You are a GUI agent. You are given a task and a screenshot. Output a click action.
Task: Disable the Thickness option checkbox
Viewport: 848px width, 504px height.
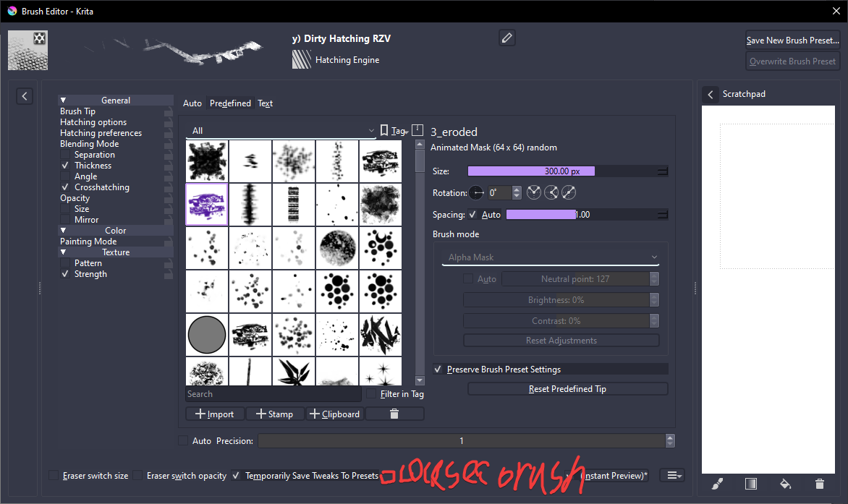pyautogui.click(x=65, y=166)
